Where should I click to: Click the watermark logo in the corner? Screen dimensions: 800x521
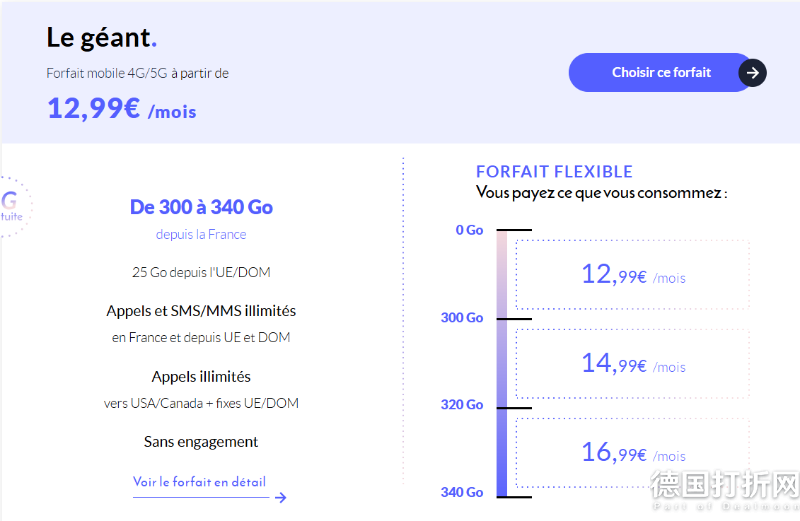724,491
